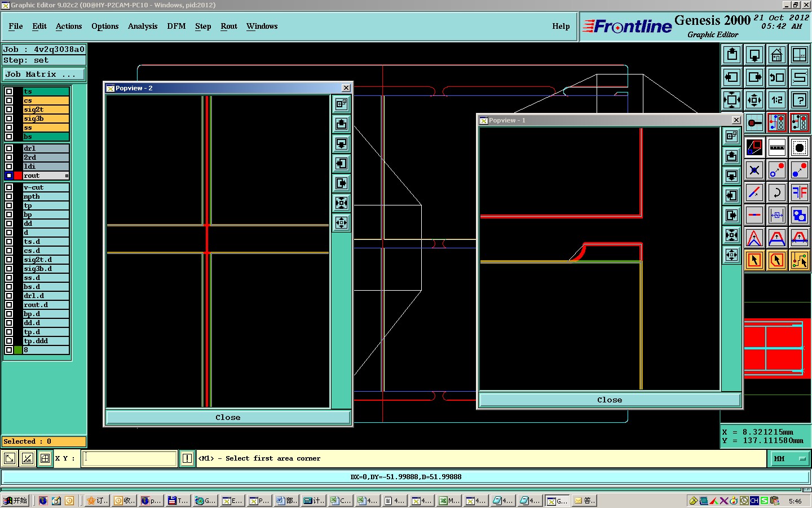
Task: Open the Analysis menu
Action: coord(143,26)
